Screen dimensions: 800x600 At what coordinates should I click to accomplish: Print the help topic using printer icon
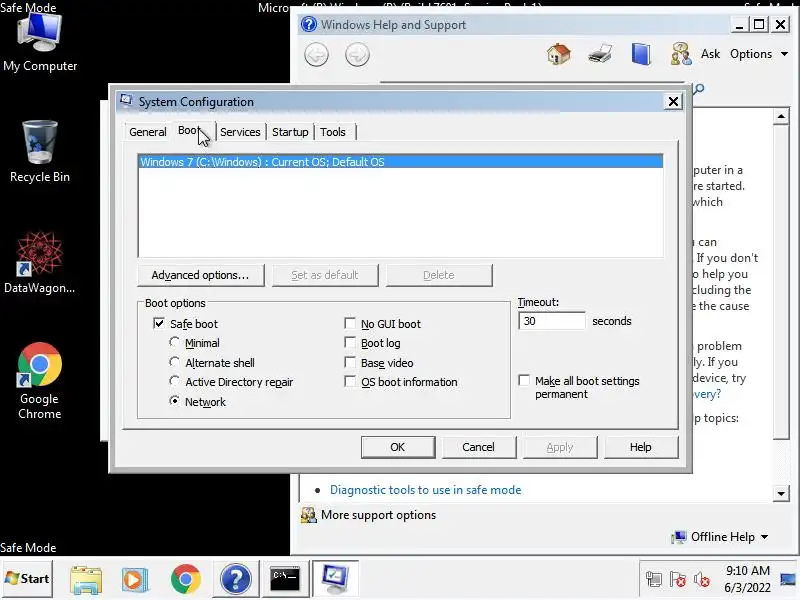(x=600, y=54)
